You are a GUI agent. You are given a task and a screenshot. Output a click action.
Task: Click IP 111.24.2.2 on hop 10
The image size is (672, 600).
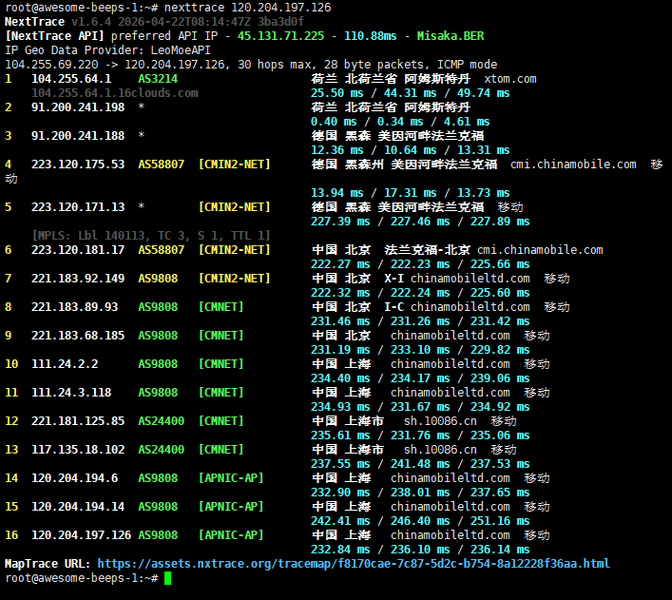(x=65, y=364)
